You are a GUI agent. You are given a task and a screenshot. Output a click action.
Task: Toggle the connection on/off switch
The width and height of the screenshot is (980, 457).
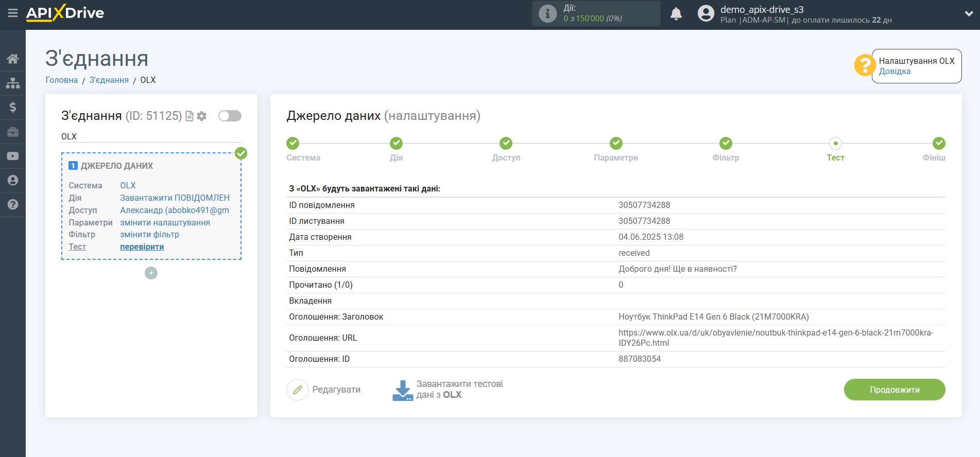230,116
